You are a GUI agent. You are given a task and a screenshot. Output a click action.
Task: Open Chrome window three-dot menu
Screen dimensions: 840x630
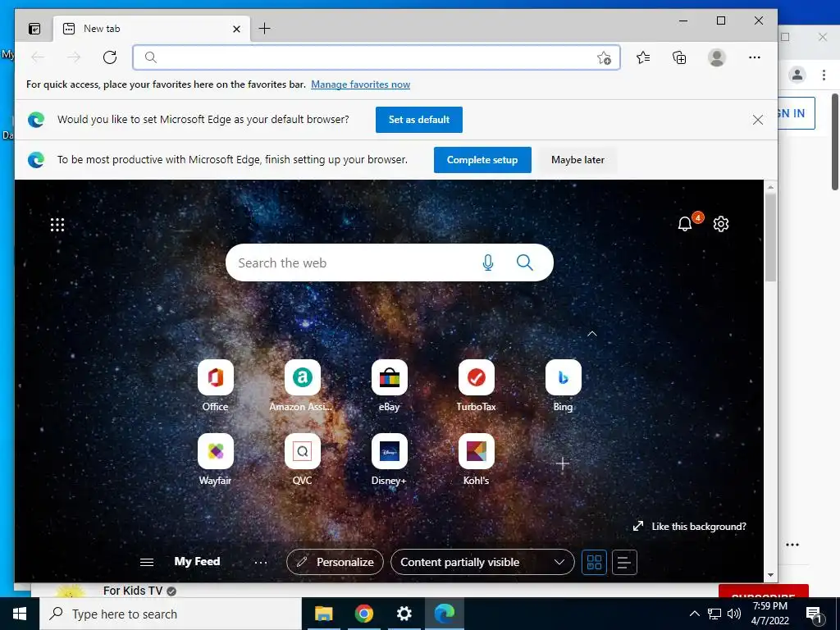click(824, 75)
